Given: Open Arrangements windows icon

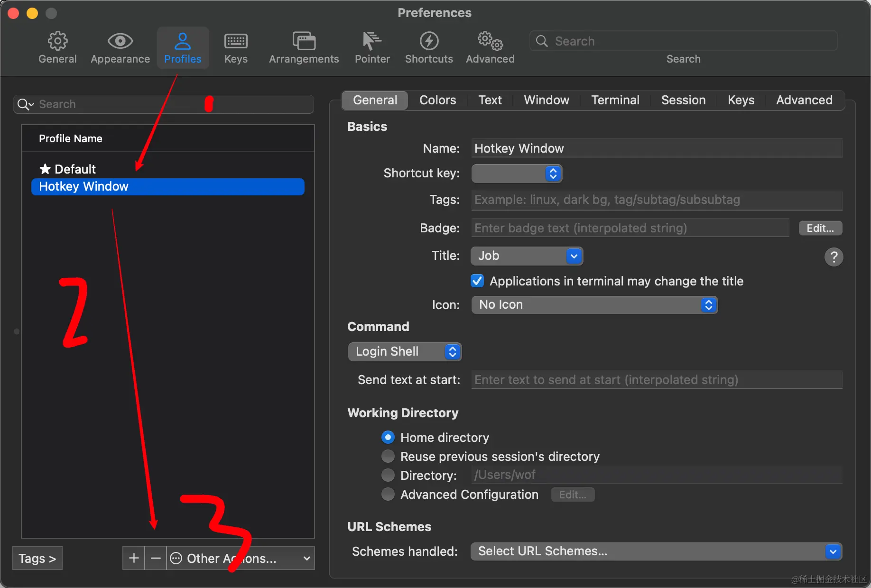Looking at the screenshot, I should [x=304, y=41].
